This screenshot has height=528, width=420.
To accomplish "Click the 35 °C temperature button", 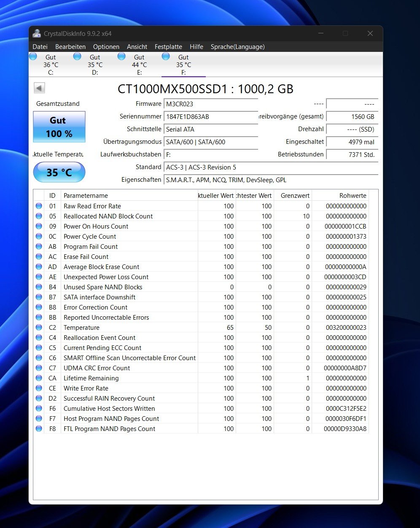I will click(59, 172).
